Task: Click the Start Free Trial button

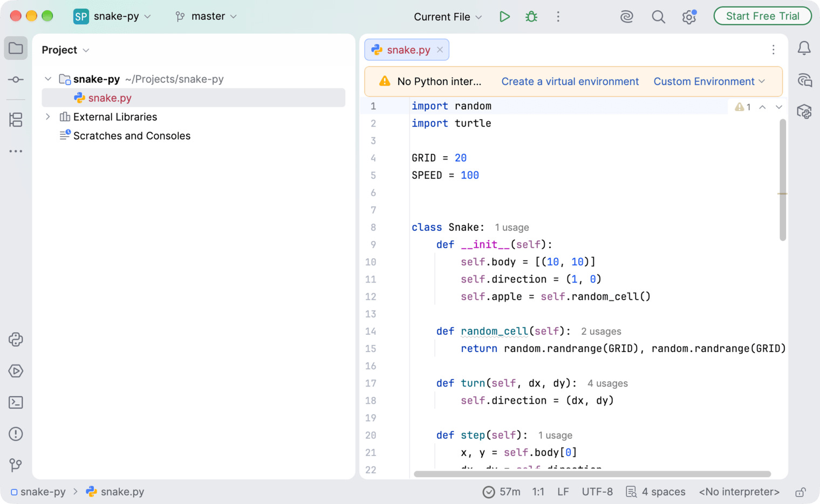Action: 762,16
